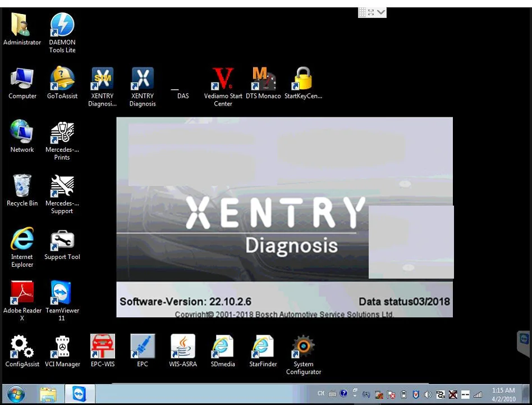Launch VCI Manager shortcut
Viewport: 532px width, 405px height.
click(x=62, y=351)
